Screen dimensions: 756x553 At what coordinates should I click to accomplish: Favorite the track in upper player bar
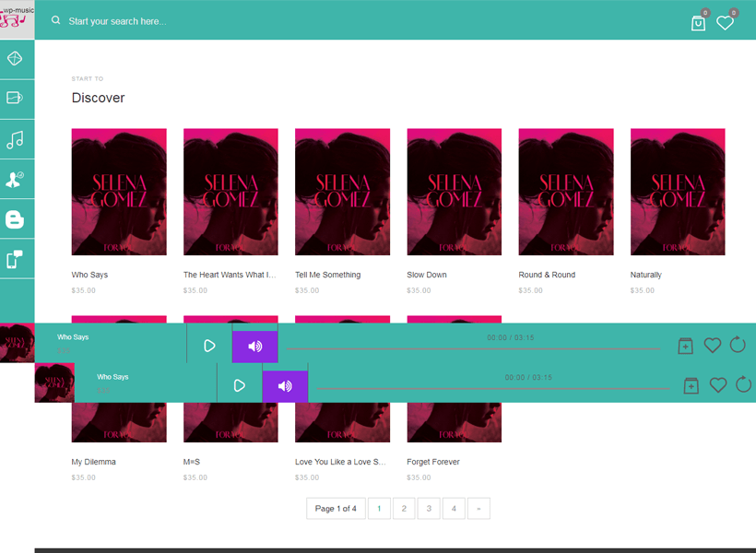pos(712,346)
